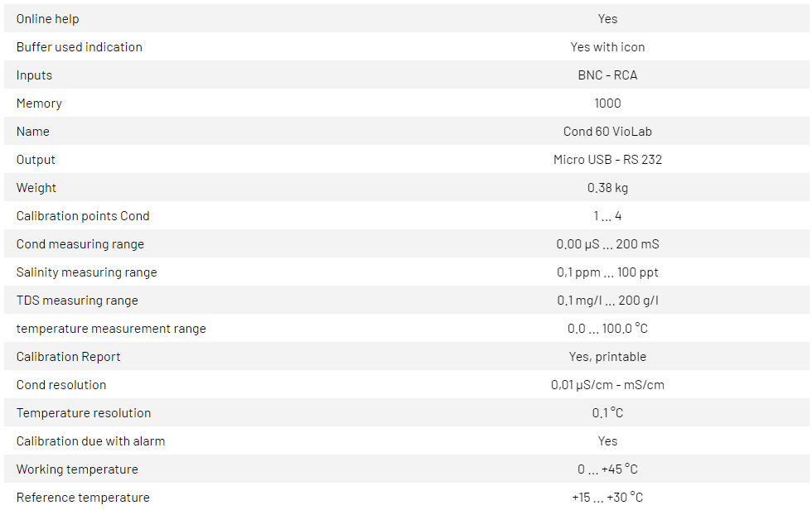Select the "0,38 kg" weight value
This screenshot has height=515, width=812.
coord(607,188)
